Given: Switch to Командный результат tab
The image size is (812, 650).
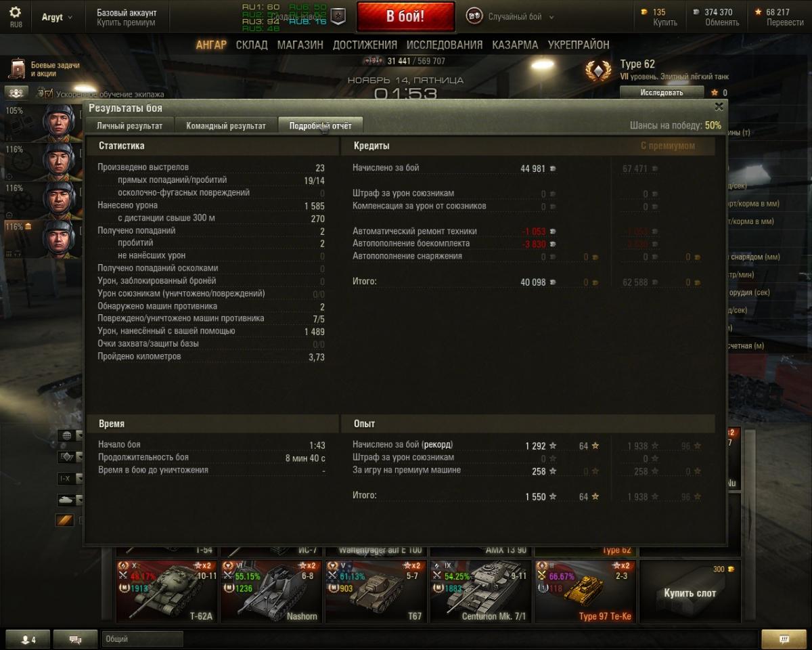Looking at the screenshot, I should click(x=226, y=126).
